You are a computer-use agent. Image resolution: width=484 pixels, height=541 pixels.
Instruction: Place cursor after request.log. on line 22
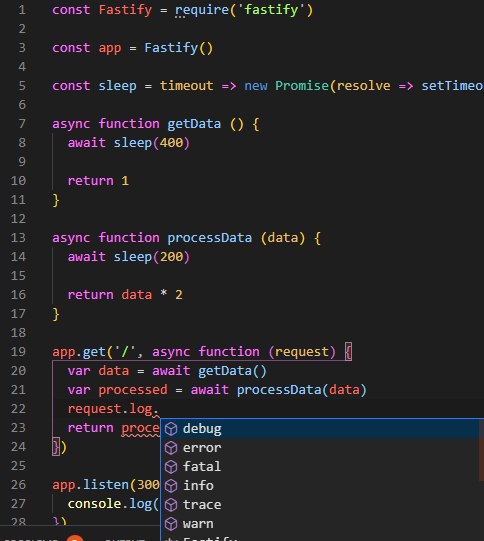pyautogui.click(x=159, y=409)
